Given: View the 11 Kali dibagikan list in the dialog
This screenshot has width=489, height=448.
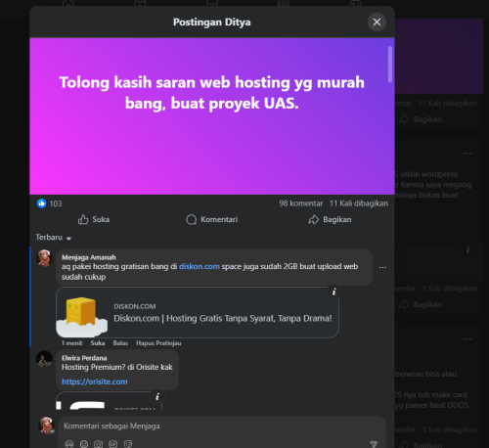Looking at the screenshot, I should 359,203.
